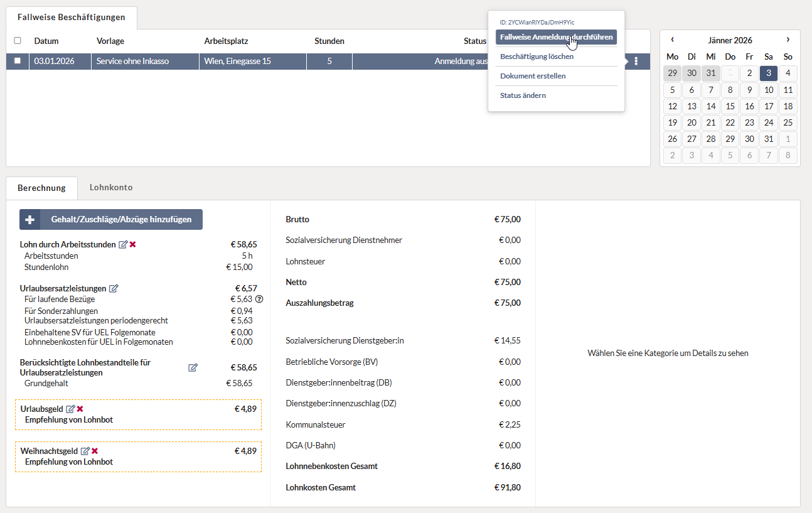Tick the select-all checkbox in table header
The image size is (812, 513).
click(18, 41)
